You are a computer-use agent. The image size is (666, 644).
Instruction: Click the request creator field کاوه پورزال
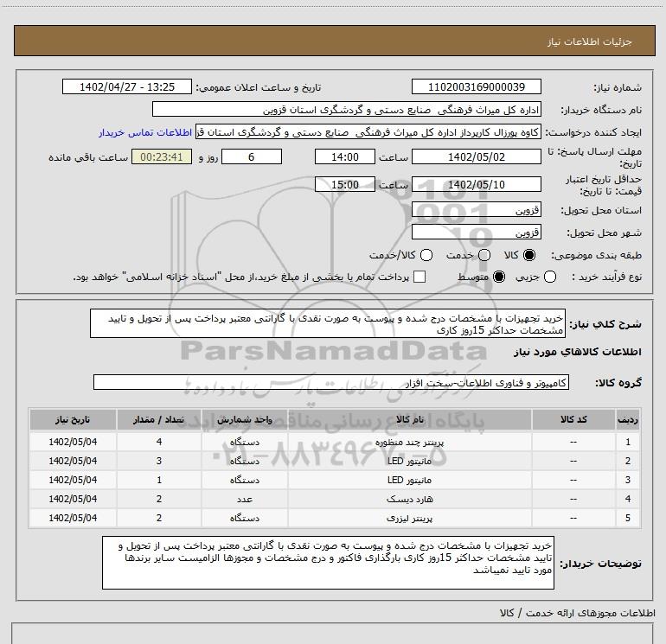click(368, 132)
